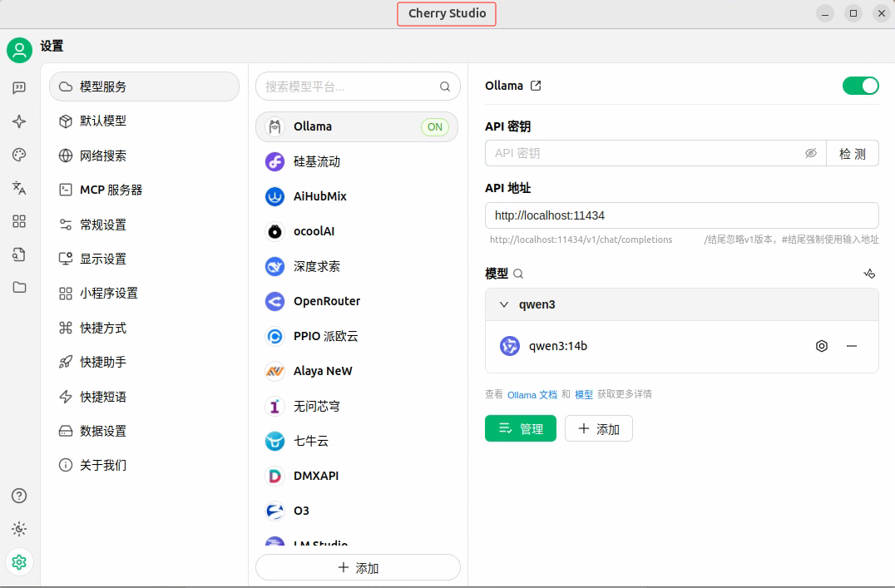Open 快捷短语 settings section

145,396
